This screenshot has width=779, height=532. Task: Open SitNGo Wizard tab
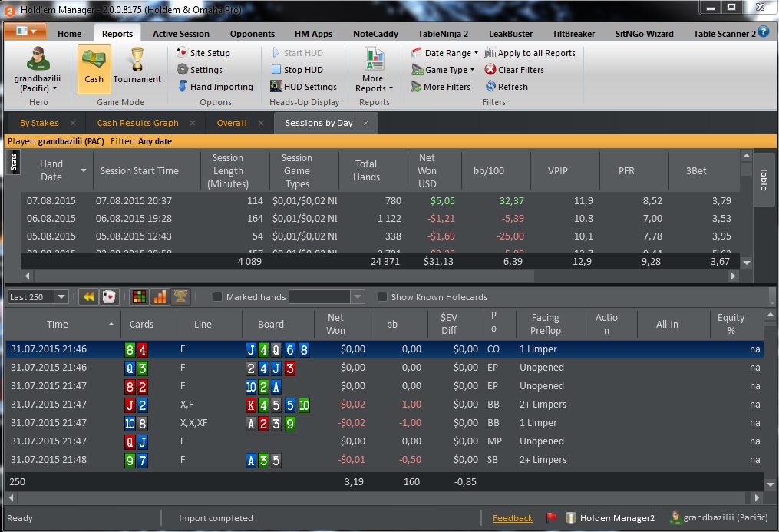pos(645,34)
